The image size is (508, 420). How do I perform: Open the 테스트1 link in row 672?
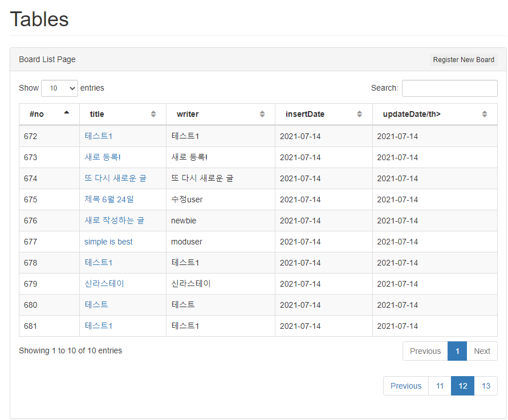(98, 136)
